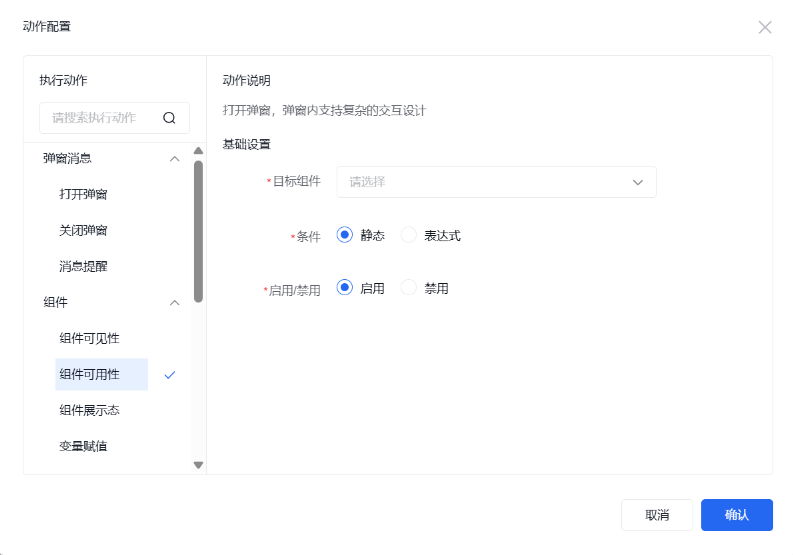Screen dimensions: 793x555
Task: Click the 确认 button
Action: [736, 515]
